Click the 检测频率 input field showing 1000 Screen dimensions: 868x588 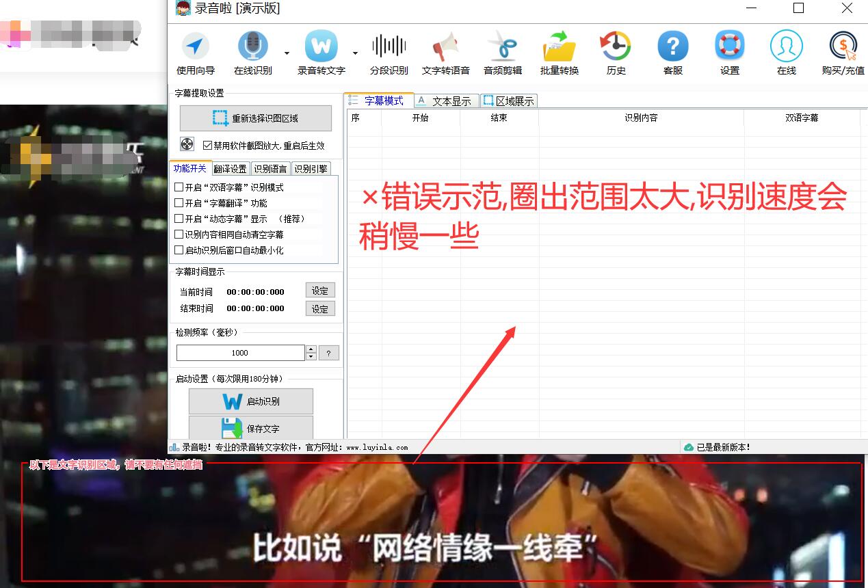pyautogui.click(x=240, y=353)
